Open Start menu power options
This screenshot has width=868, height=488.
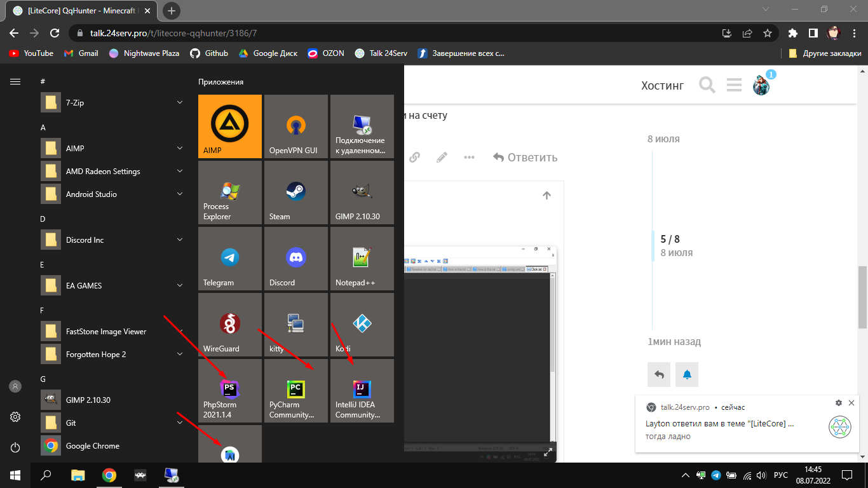[15, 447]
